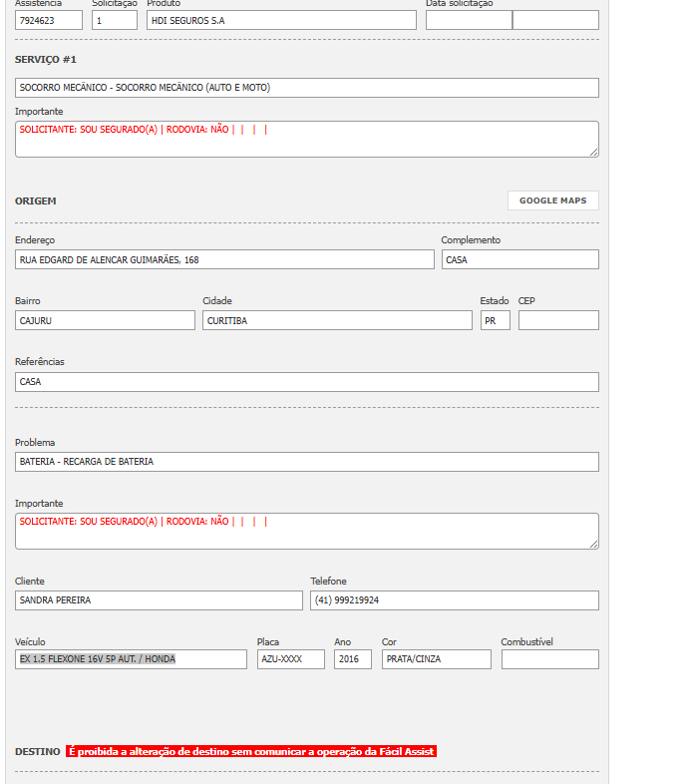
Task: Click the Google Maps button
Action: [552, 200]
